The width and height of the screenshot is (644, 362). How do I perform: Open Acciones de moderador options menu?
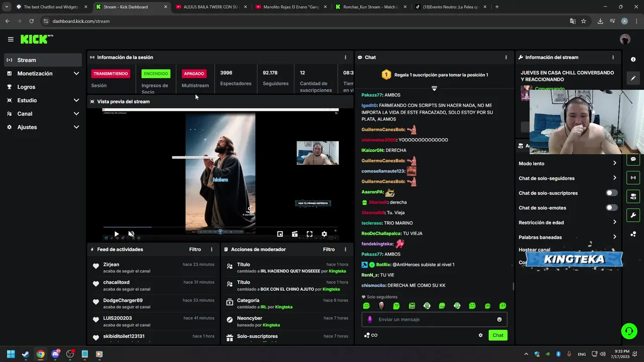(x=345, y=249)
